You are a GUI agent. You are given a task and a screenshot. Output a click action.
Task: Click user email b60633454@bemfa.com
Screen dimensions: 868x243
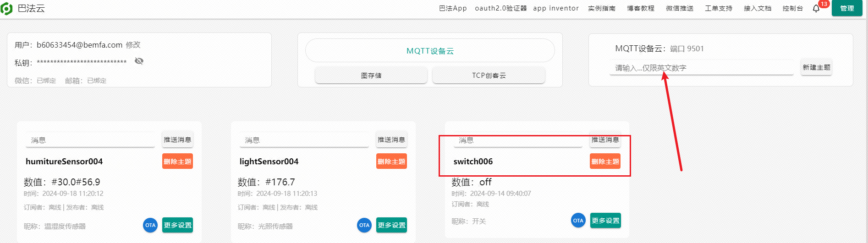80,45
